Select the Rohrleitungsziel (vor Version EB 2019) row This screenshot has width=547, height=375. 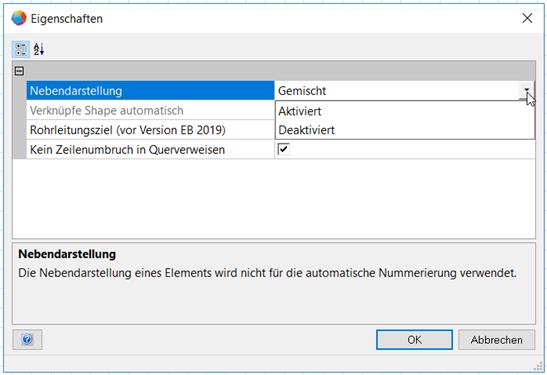pyautogui.click(x=150, y=130)
